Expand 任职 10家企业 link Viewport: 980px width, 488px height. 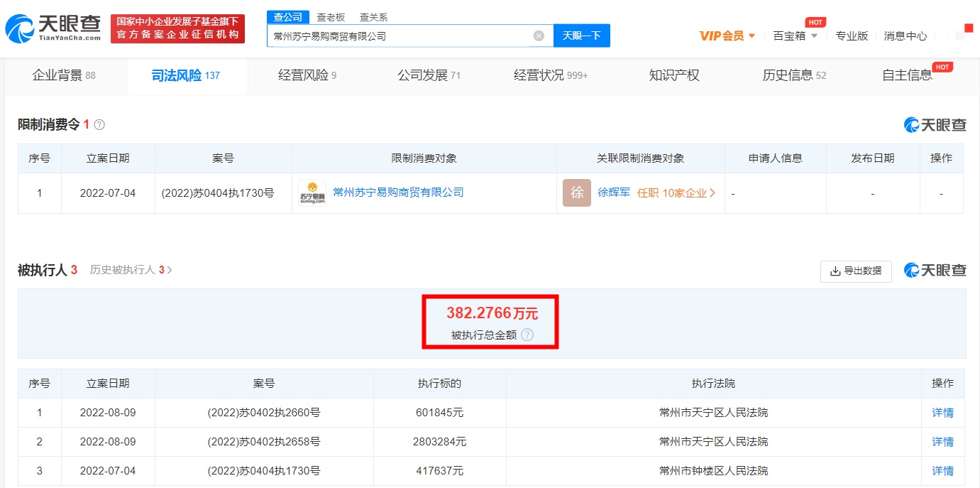tap(676, 193)
